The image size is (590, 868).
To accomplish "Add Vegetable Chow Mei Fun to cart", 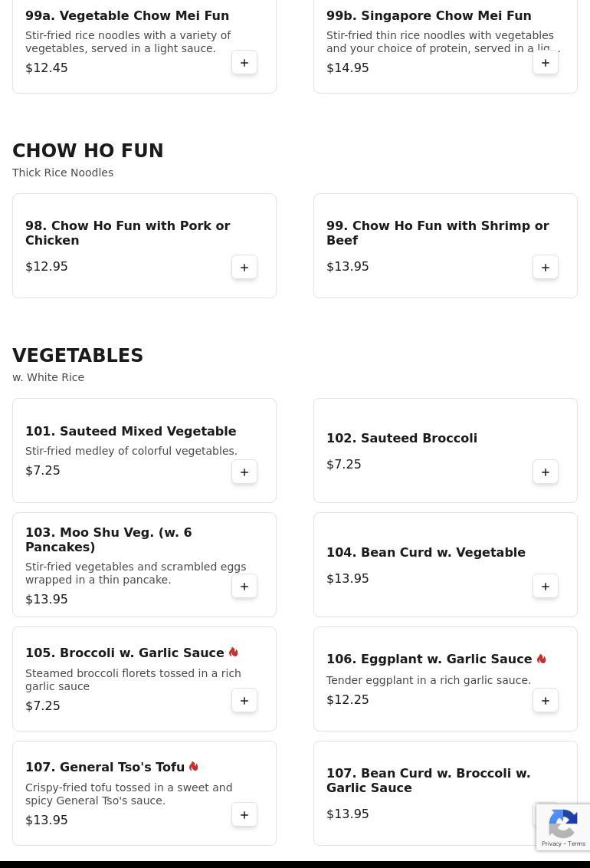I will pos(244,63).
